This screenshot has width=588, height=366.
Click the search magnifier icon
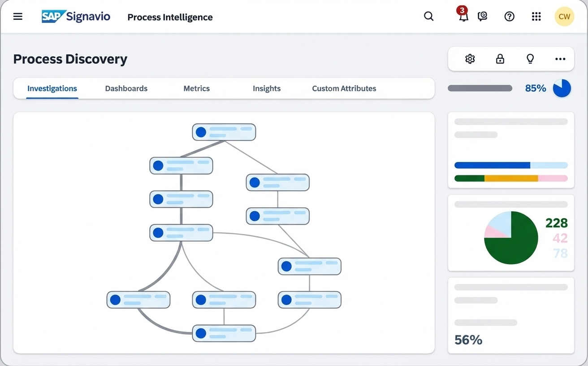428,17
